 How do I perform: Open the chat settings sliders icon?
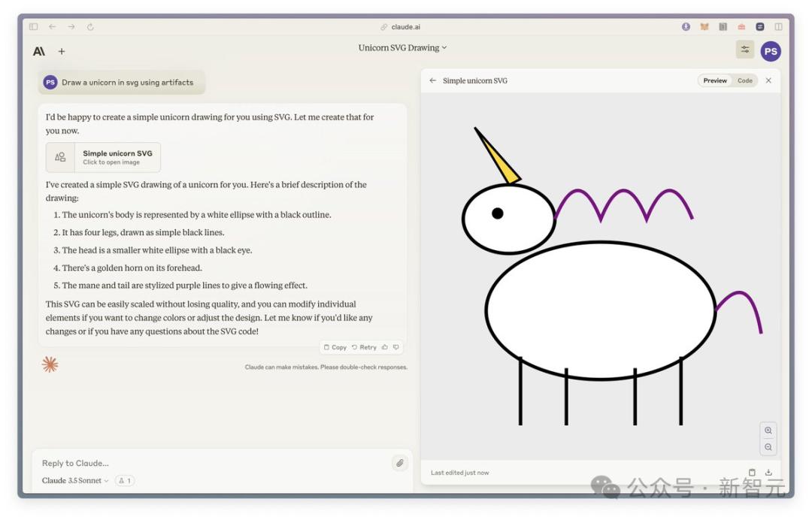(x=744, y=50)
